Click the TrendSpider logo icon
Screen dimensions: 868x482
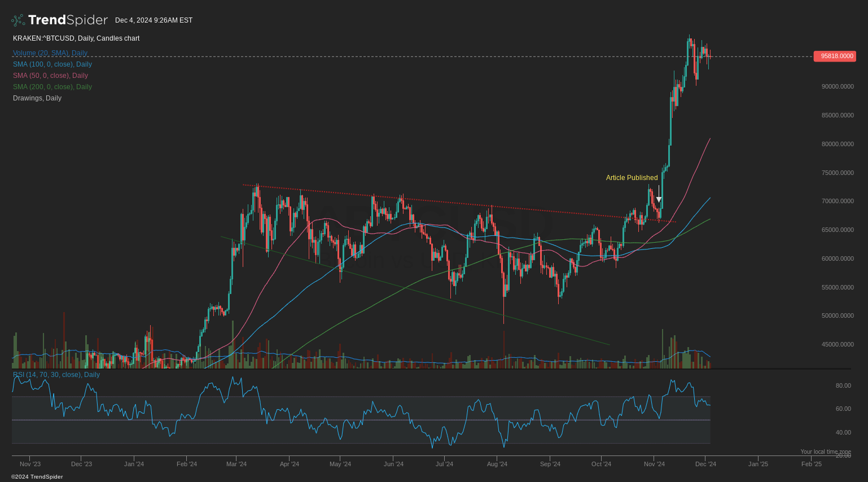click(x=17, y=20)
